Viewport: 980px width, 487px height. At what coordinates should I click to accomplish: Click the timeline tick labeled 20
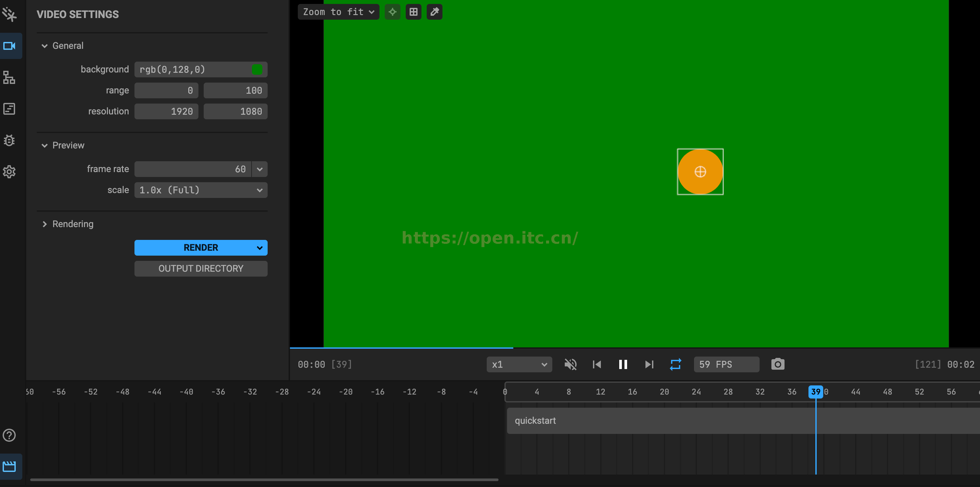click(x=664, y=392)
